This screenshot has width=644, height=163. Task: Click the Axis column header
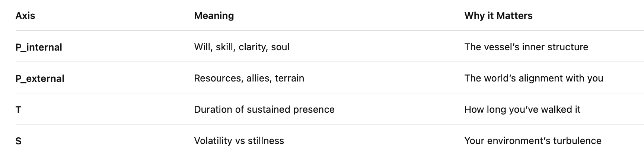(x=25, y=16)
